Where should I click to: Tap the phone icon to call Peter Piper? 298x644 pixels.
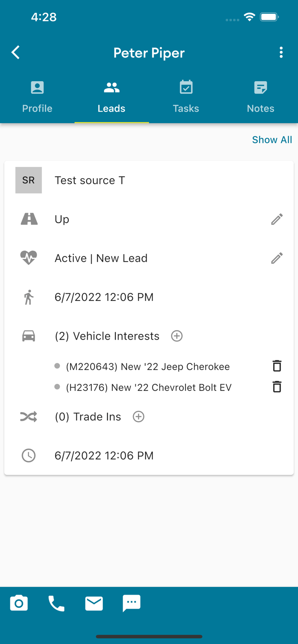coord(56,603)
